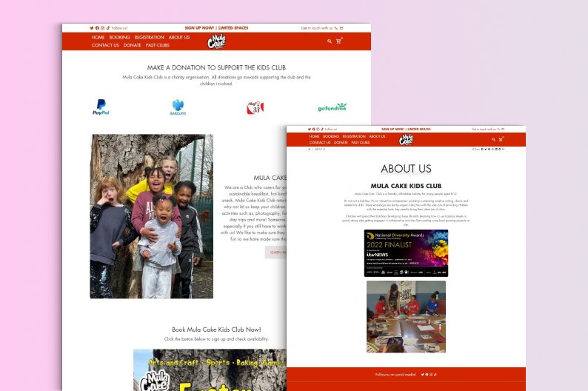
Task: Click Twitter icon in donation page top bar
Action: [x=92, y=28]
